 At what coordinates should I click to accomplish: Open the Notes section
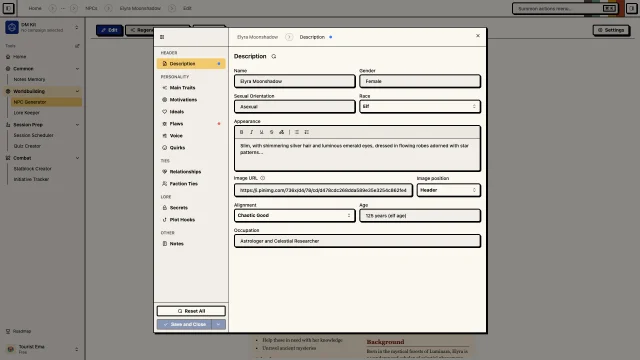(191, 244)
